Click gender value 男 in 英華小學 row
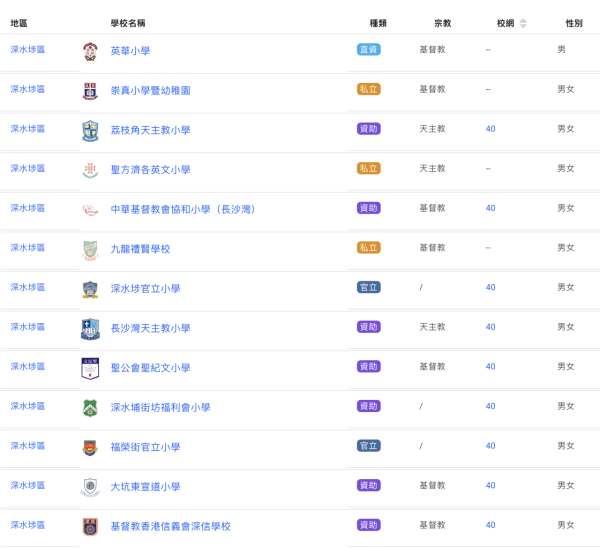This screenshot has height=548, width=600. [x=561, y=50]
